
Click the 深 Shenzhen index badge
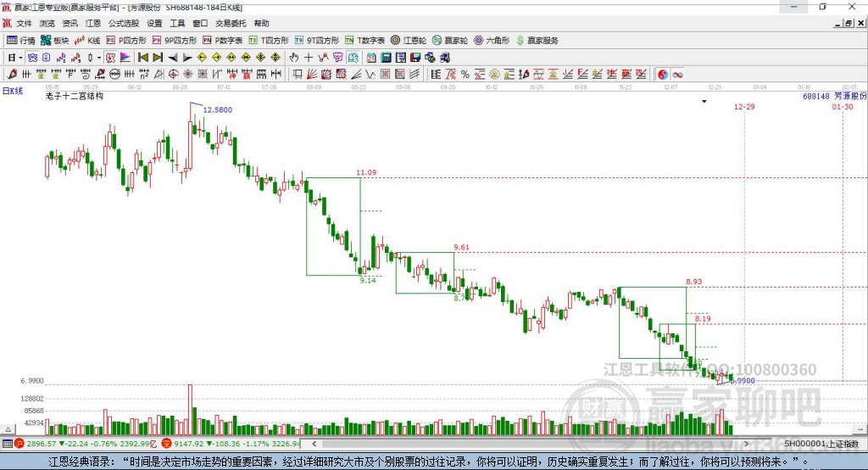pos(167,444)
